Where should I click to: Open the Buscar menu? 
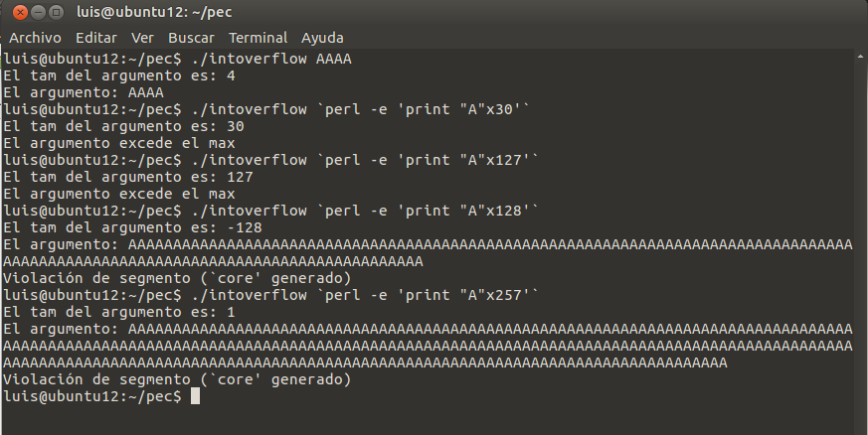pos(191,38)
